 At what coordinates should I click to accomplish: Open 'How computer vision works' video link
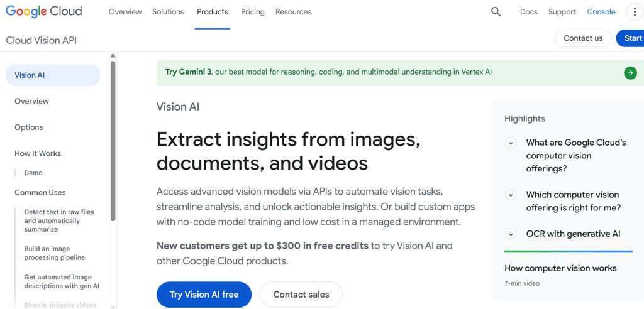click(x=560, y=268)
